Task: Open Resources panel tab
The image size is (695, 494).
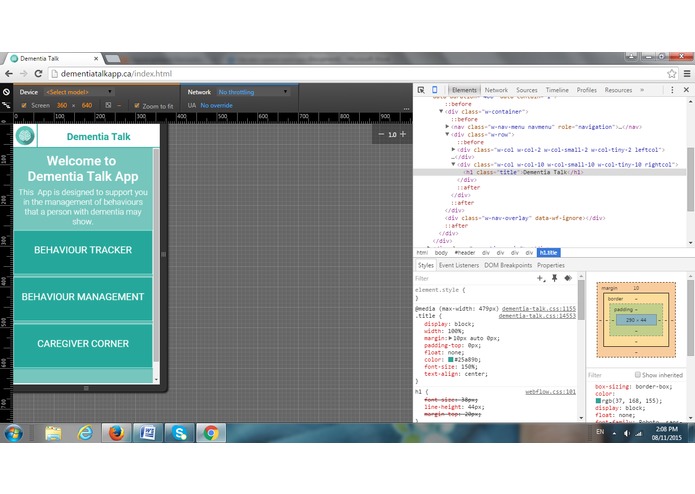Action: (x=618, y=90)
